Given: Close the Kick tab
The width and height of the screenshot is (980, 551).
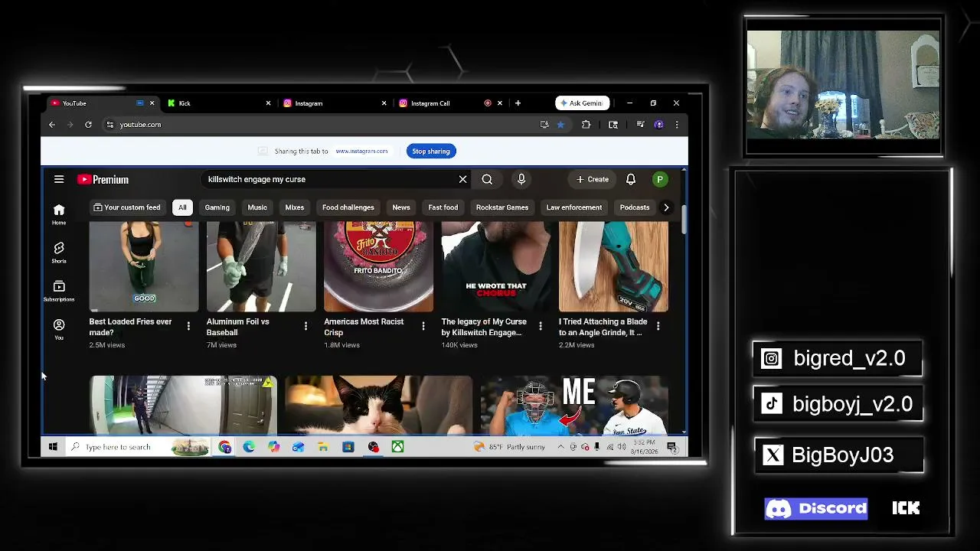Looking at the screenshot, I should 268,103.
